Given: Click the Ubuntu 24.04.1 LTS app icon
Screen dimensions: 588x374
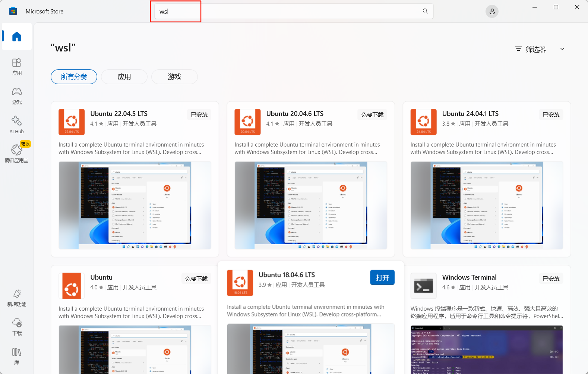Looking at the screenshot, I should tap(423, 122).
